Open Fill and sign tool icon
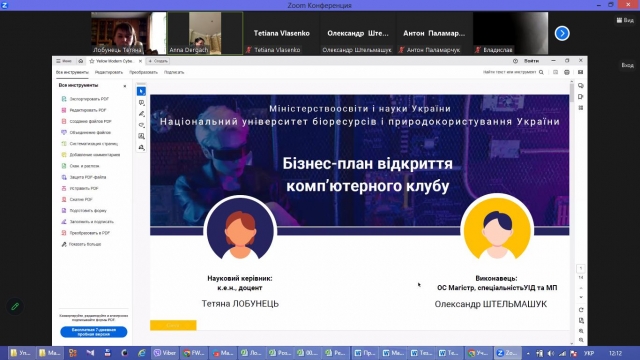Viewport: 640px width, 360px height. pos(64,222)
